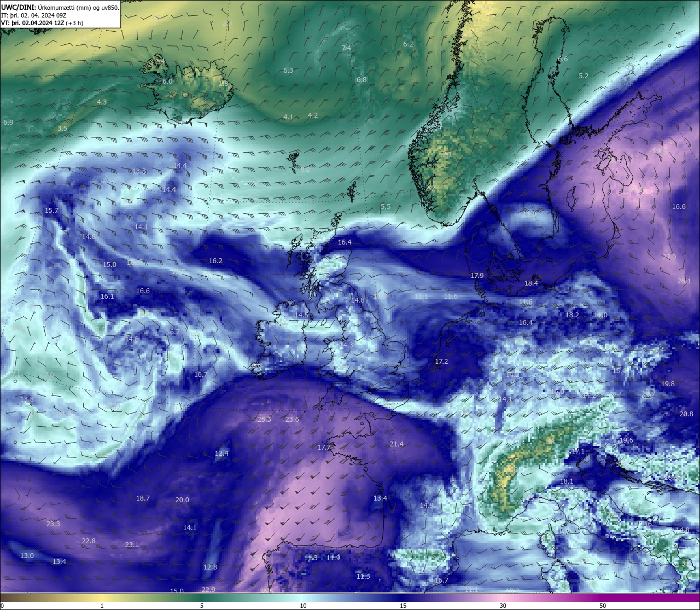The height and width of the screenshot is (610, 700).
Task: Click the 21.4 value on the map
Action: (x=396, y=444)
